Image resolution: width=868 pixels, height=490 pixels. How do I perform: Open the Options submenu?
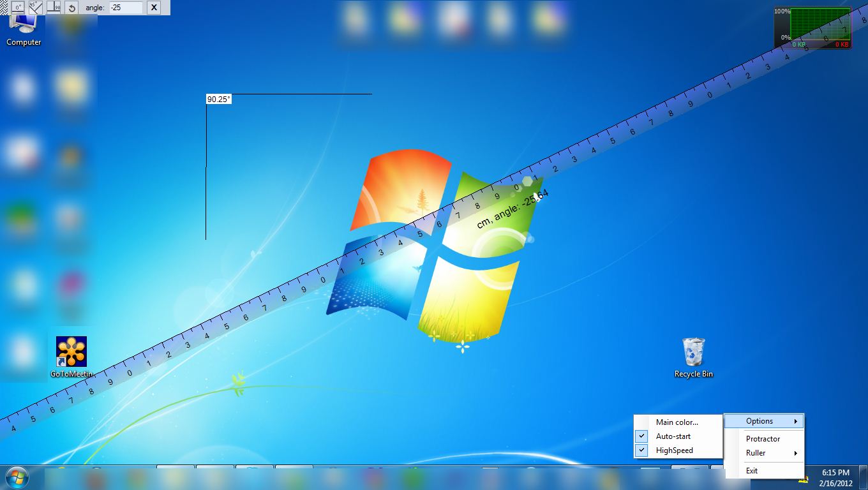[x=764, y=421]
